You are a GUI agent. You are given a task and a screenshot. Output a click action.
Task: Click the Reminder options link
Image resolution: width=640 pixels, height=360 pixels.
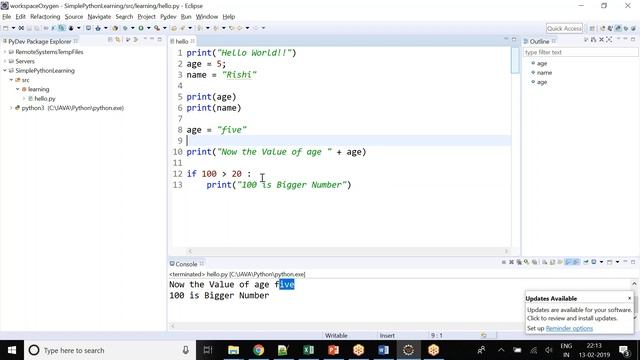[x=569, y=328]
